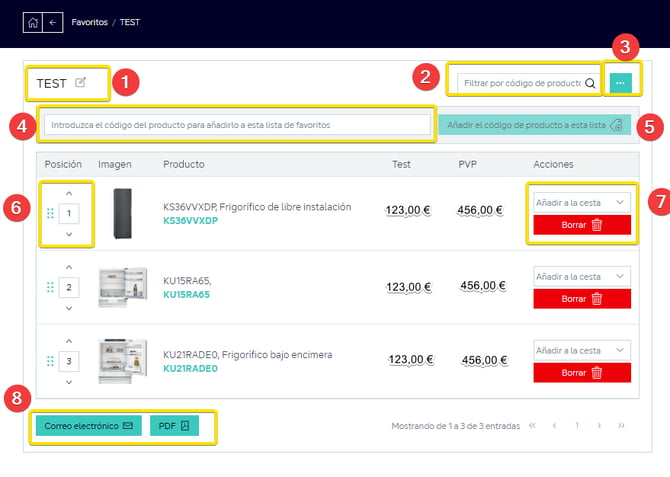Open the KU15RA65 product code link
This screenshot has height=477, width=670.
(x=187, y=295)
